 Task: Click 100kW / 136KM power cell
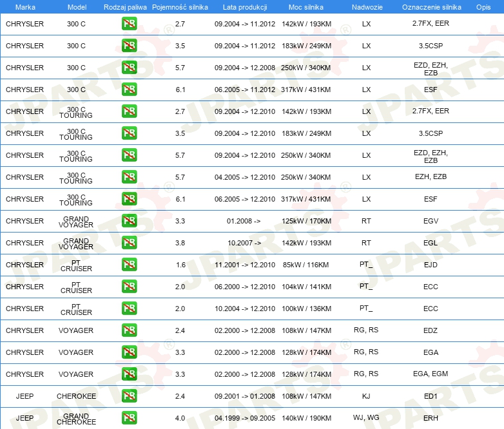306,309
